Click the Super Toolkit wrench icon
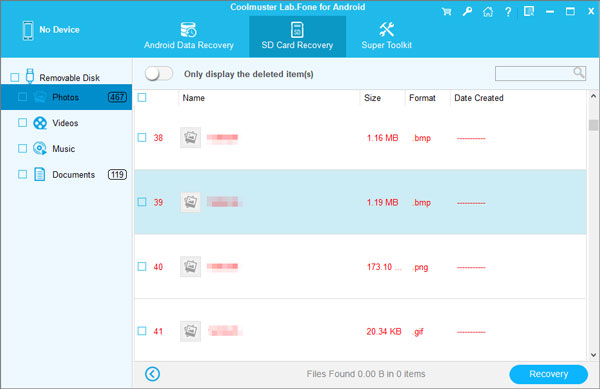This screenshot has width=600, height=389. [x=386, y=29]
